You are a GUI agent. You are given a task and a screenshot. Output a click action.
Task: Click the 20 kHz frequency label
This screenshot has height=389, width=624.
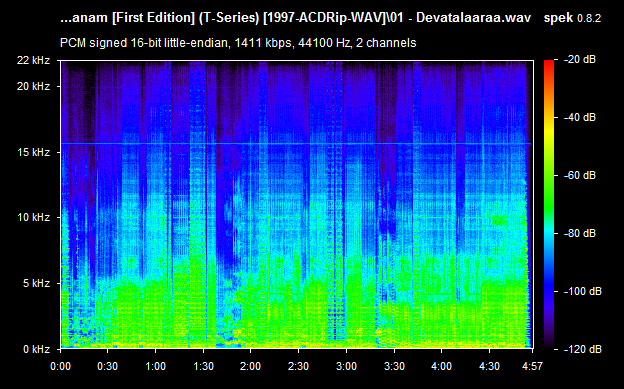point(33,86)
